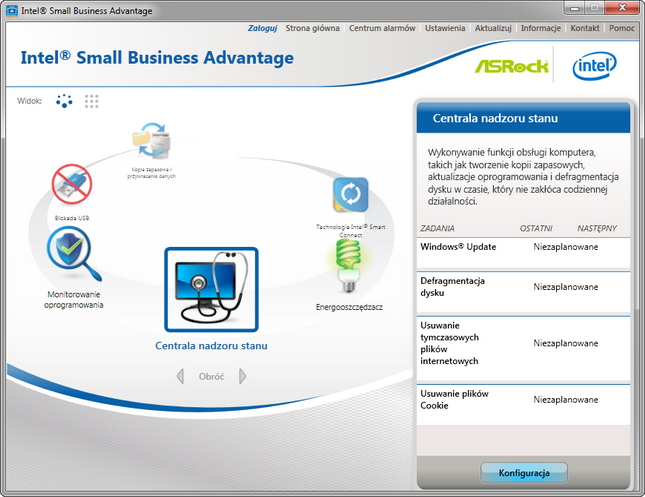This screenshot has width=645, height=497.
Task: Select the Centrala nadzoru stanu stethoscope icon
Action: coord(211,289)
